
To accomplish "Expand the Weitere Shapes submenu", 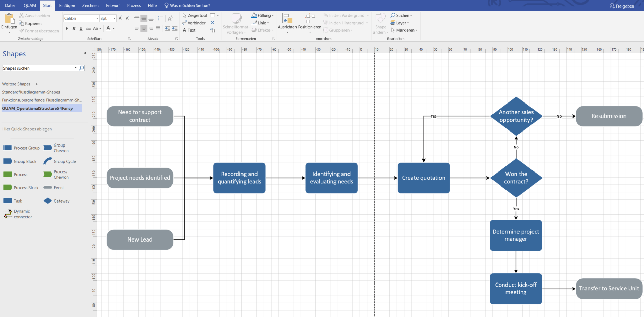I will point(37,84).
